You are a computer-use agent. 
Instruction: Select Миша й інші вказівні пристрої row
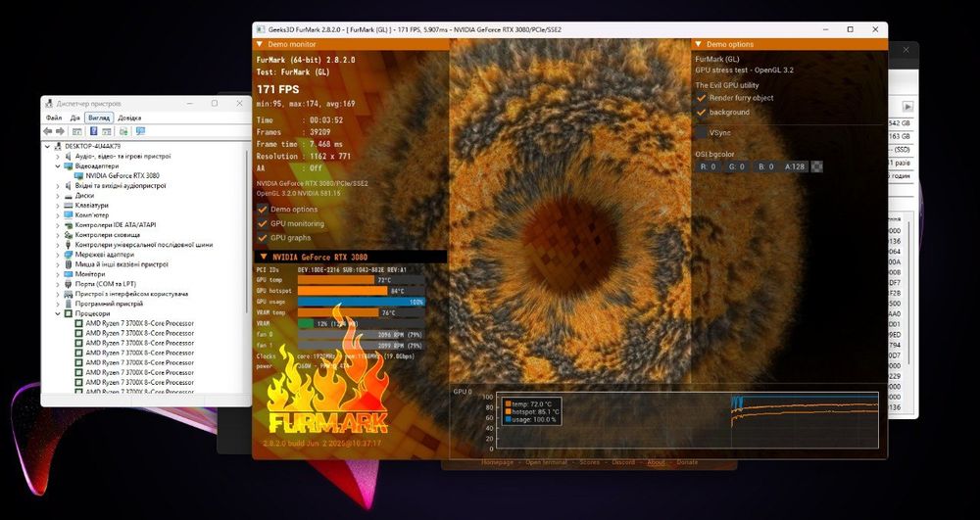click(122, 264)
